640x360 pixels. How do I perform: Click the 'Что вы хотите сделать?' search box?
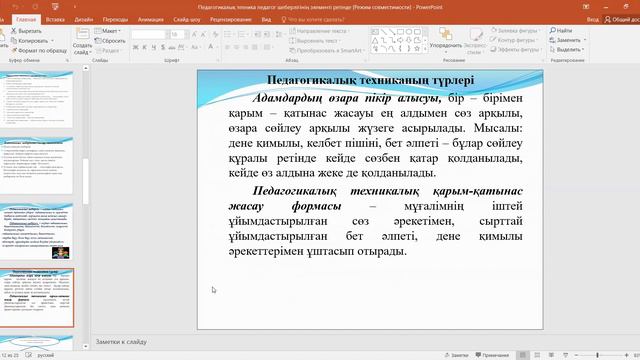313,20
